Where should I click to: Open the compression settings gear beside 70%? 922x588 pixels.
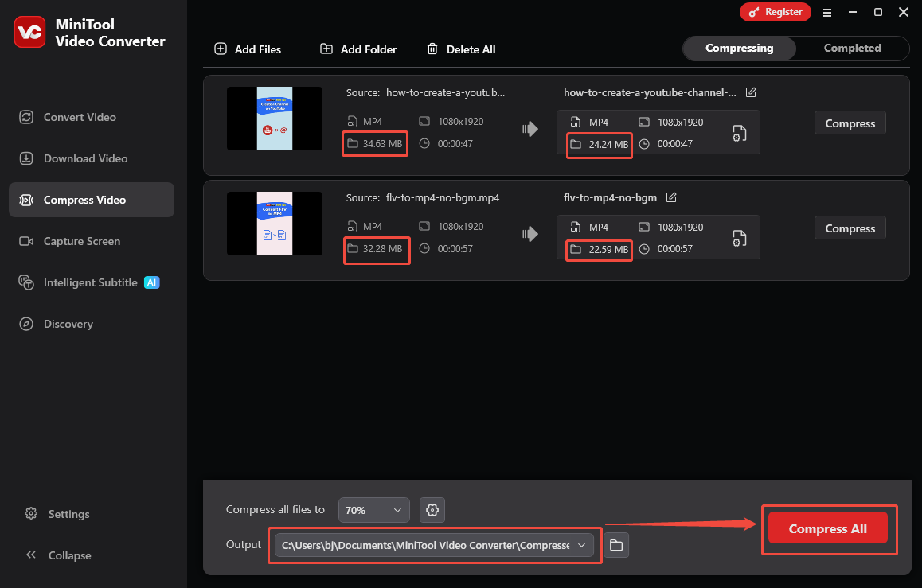pos(432,510)
